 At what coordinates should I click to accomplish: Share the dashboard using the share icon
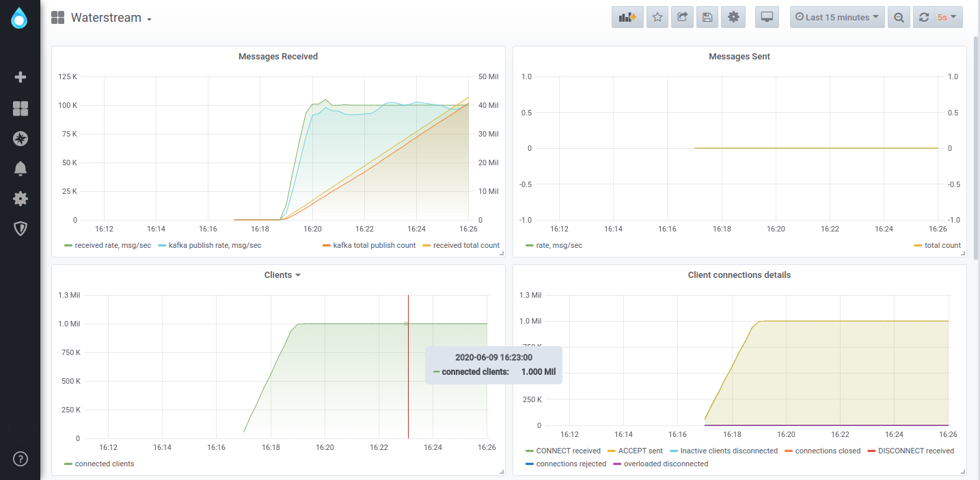pos(682,17)
